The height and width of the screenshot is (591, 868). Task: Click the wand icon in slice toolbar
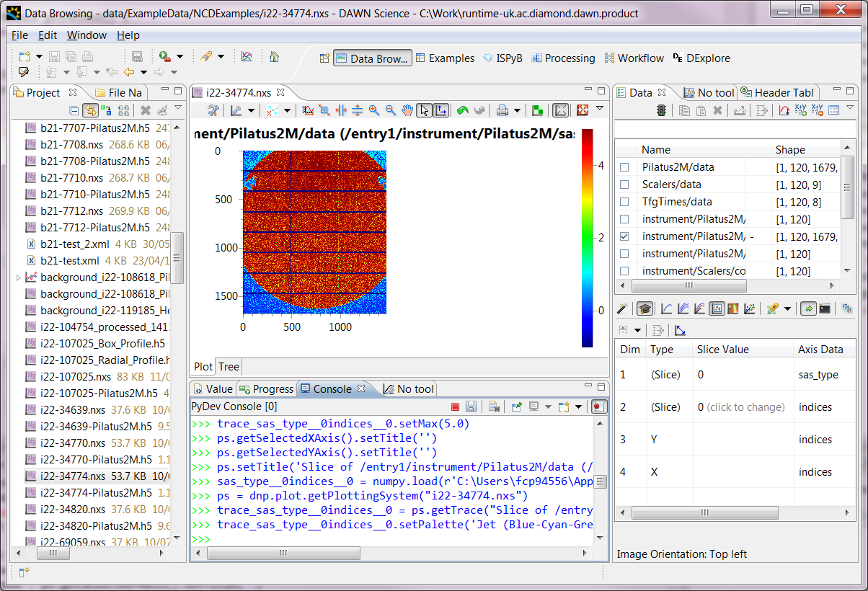click(622, 308)
